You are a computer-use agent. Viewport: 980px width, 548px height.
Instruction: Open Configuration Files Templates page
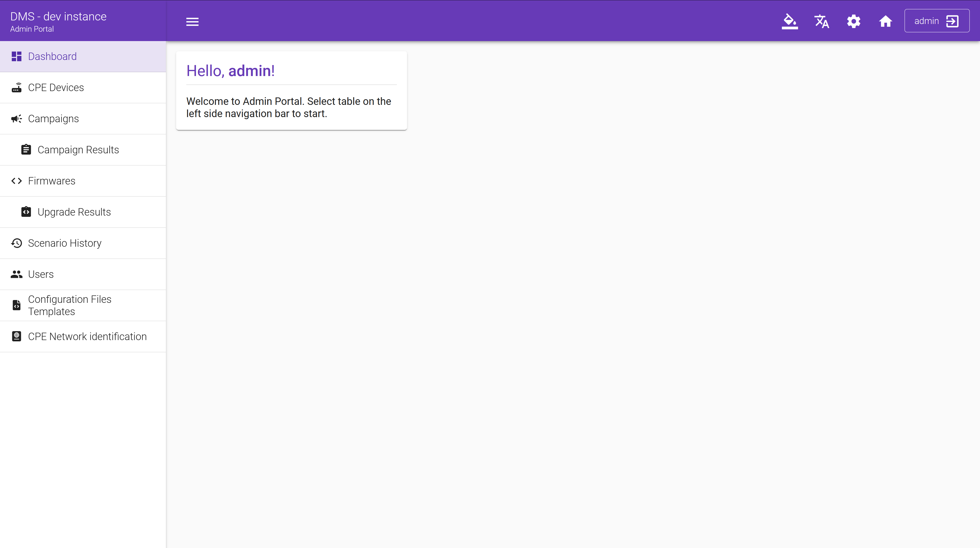click(x=70, y=305)
